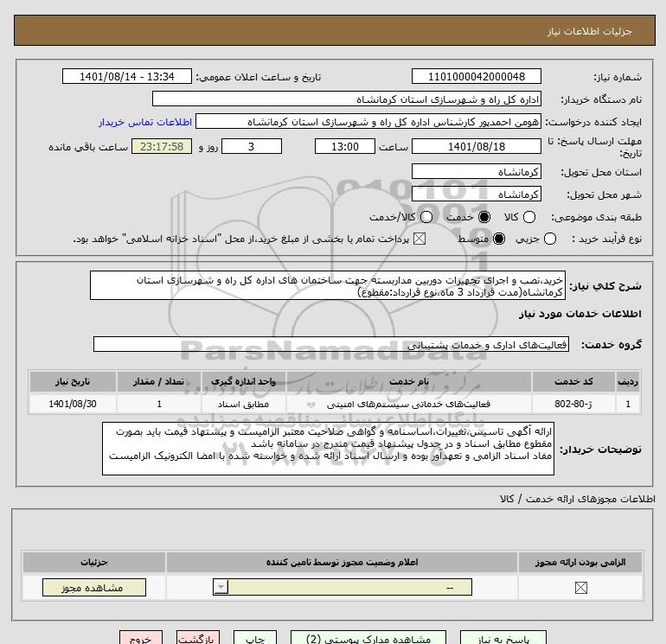Click the فعالیت‌های خدماتی سیستم‌های امنیتی cell
Screen dimensions: 666x644
[x=408, y=404]
